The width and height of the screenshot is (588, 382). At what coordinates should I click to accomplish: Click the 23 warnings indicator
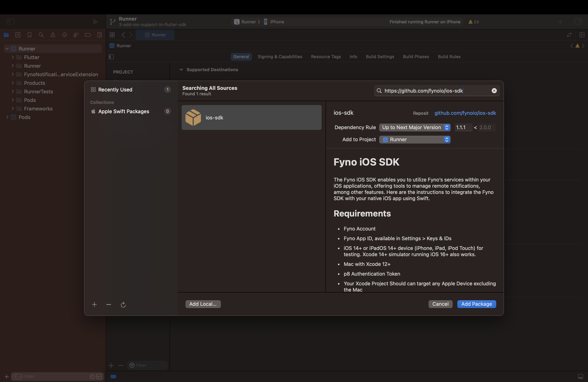[x=474, y=22]
